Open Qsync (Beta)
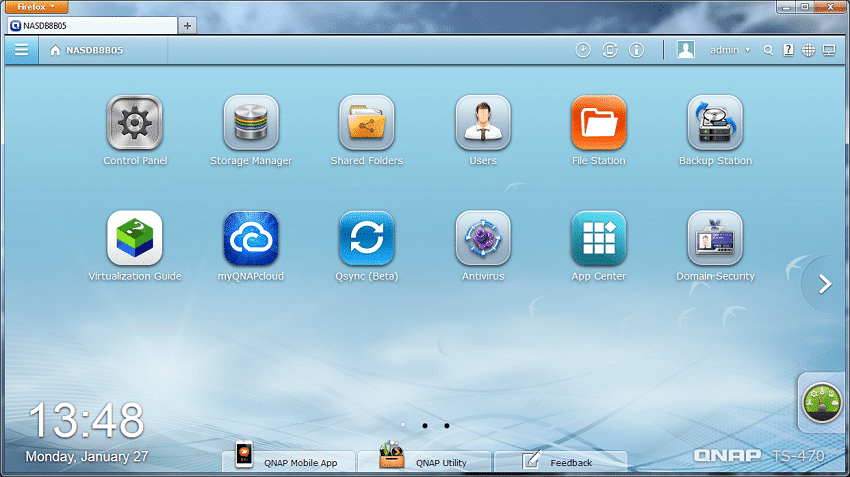 click(x=366, y=238)
